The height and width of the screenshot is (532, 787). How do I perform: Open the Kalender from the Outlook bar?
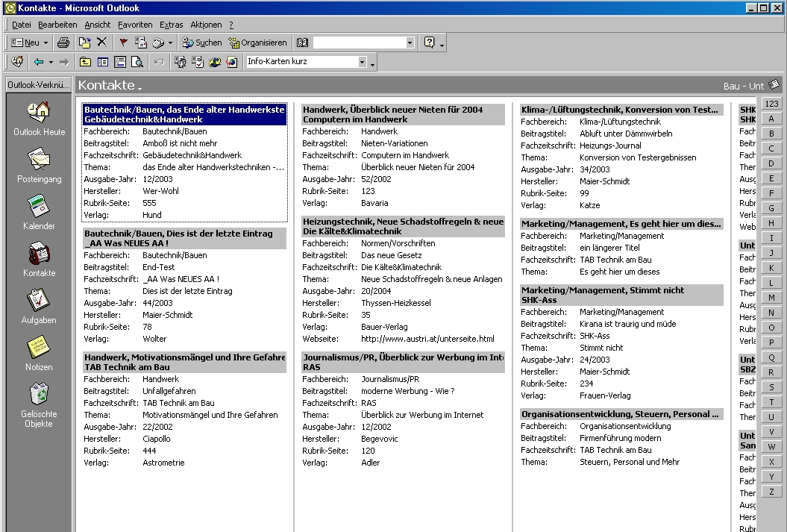(38, 210)
